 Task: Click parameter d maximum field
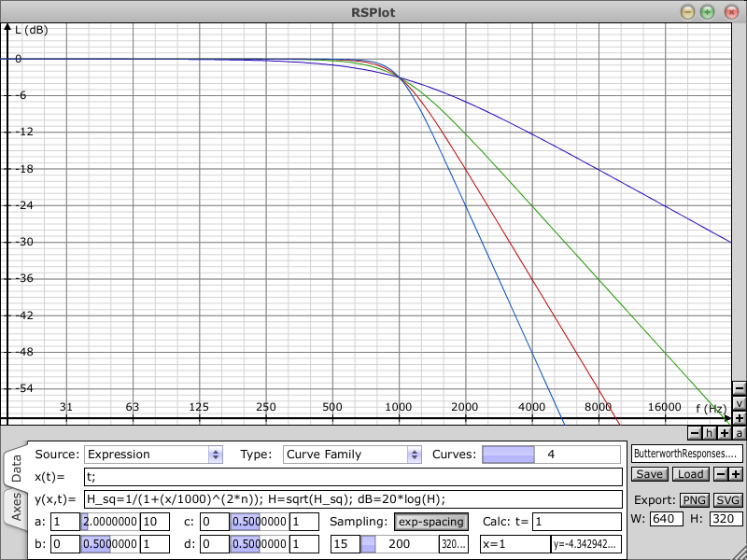coord(304,544)
